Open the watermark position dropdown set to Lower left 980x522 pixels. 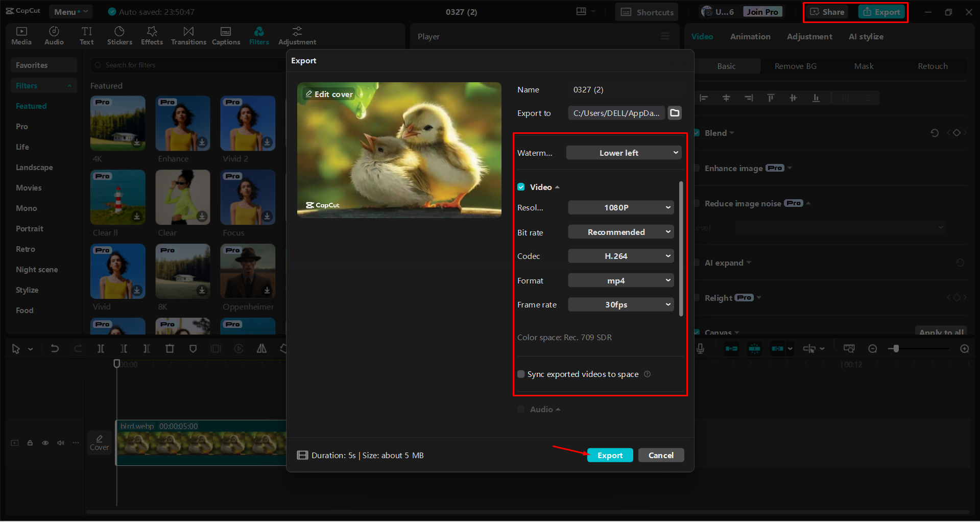[623, 152]
